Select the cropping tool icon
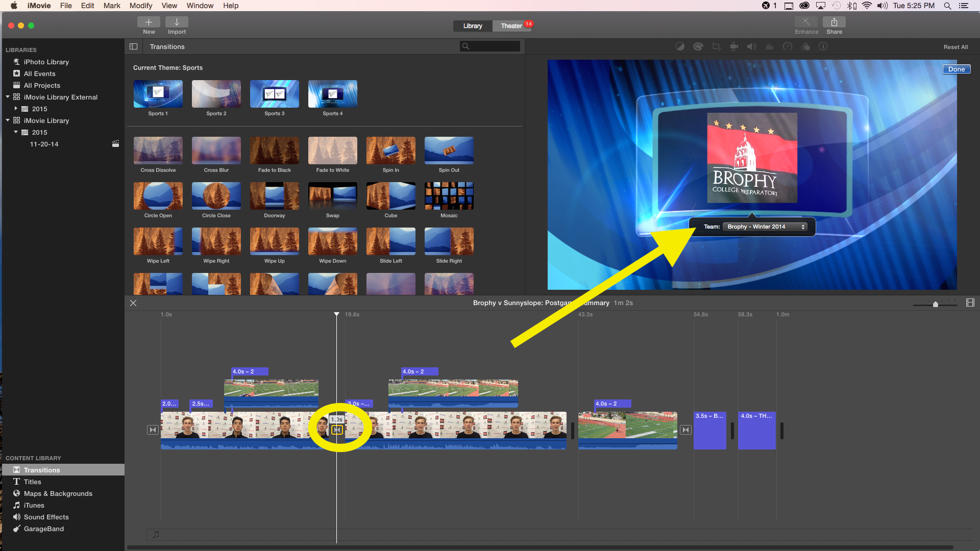Screen dimensions: 980x551 pos(716,46)
